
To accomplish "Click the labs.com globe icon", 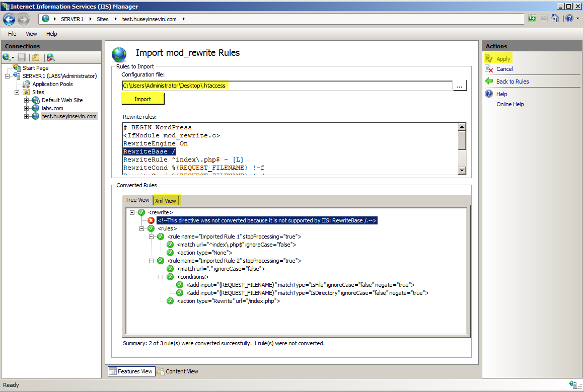I will [x=36, y=108].
